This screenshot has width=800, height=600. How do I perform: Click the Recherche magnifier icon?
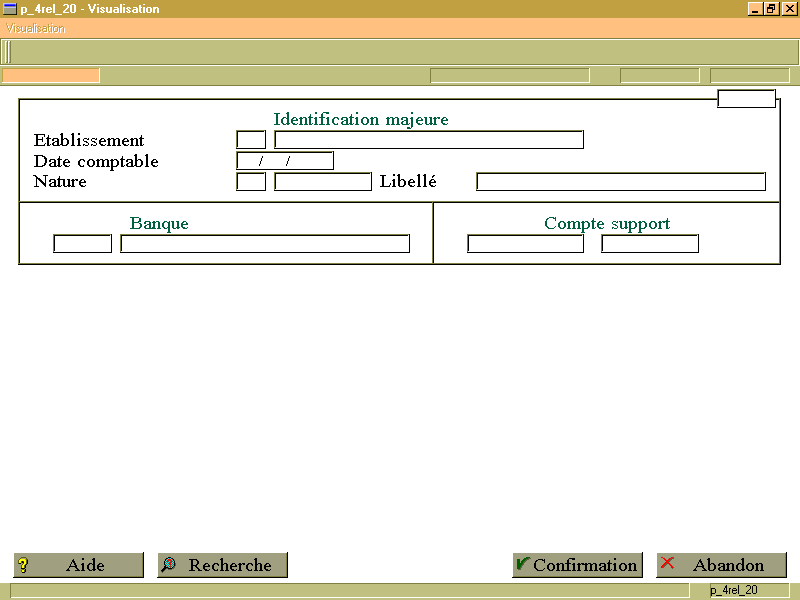168,564
